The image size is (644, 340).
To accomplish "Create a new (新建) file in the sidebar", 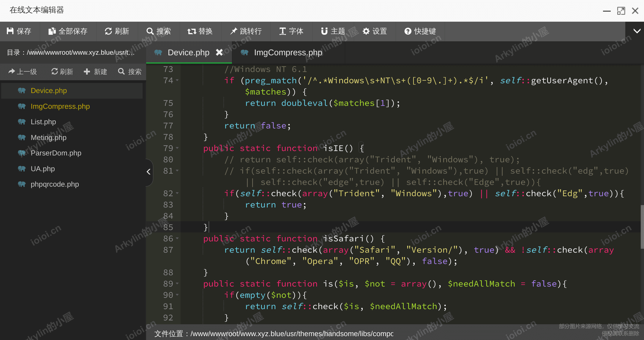I will [x=95, y=72].
